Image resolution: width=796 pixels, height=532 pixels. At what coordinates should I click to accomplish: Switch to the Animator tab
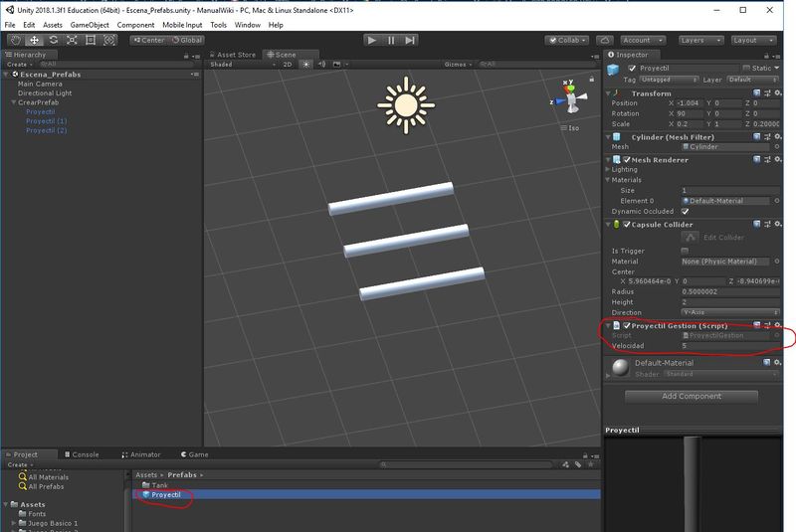coord(141,454)
